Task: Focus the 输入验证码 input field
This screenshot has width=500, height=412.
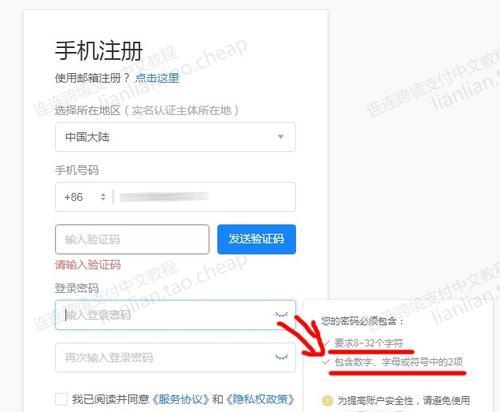Action: click(132, 239)
